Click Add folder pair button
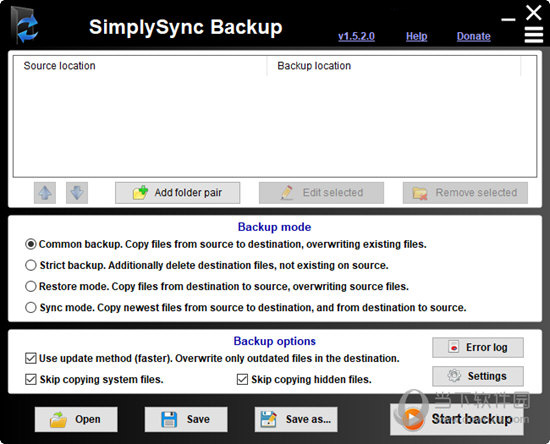 coord(177,193)
